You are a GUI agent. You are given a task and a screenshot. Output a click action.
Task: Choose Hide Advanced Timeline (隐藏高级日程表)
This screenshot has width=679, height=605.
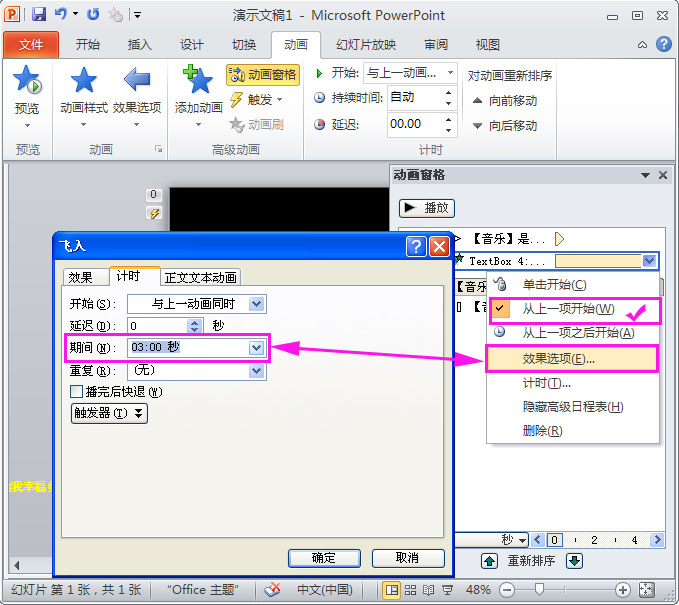point(573,407)
